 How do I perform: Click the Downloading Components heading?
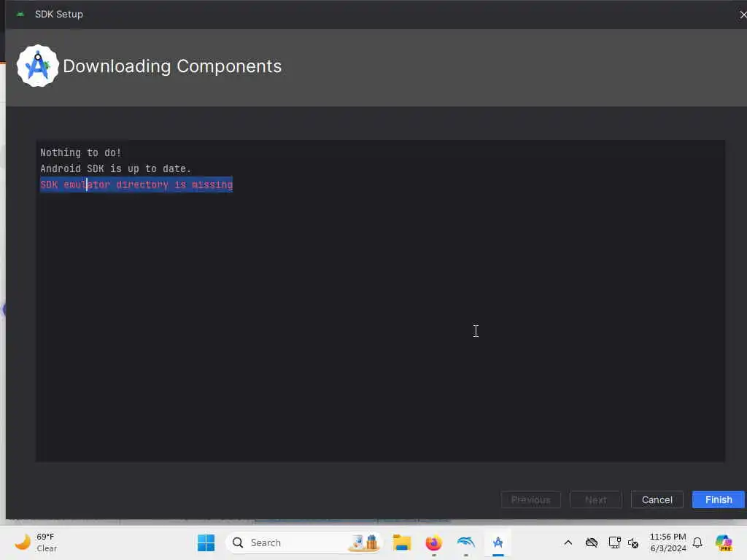point(172,66)
